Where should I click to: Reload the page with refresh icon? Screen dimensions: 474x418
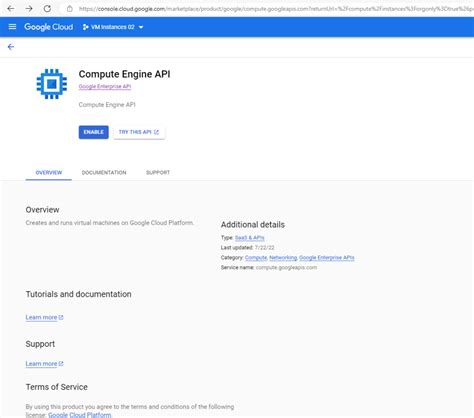click(47, 9)
